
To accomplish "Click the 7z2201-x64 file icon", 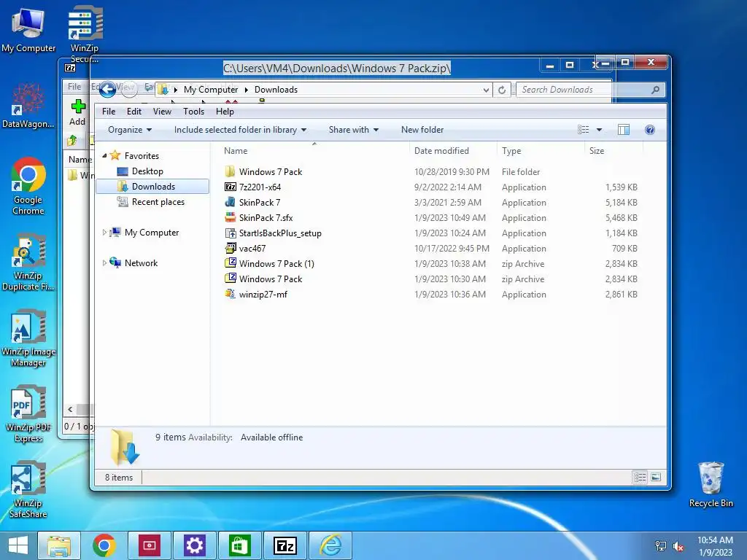I will click(x=230, y=187).
